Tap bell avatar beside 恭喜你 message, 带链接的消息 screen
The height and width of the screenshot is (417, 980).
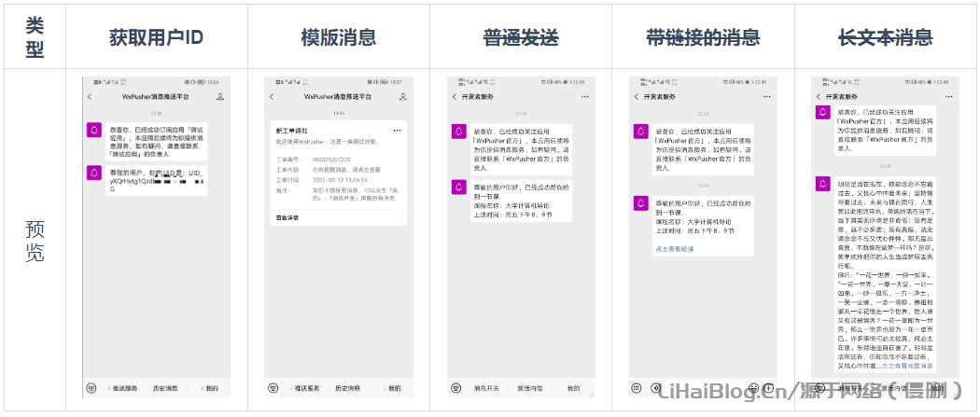tap(640, 132)
